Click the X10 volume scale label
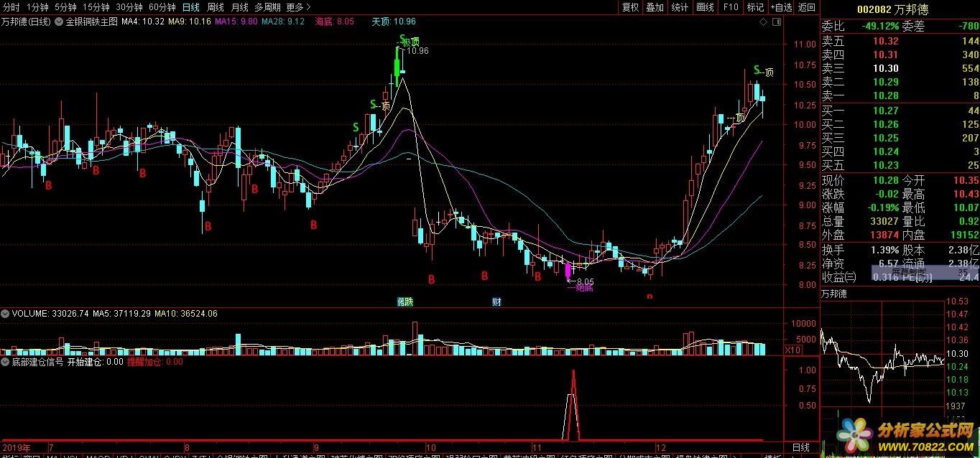The width and height of the screenshot is (980, 458). point(792,350)
